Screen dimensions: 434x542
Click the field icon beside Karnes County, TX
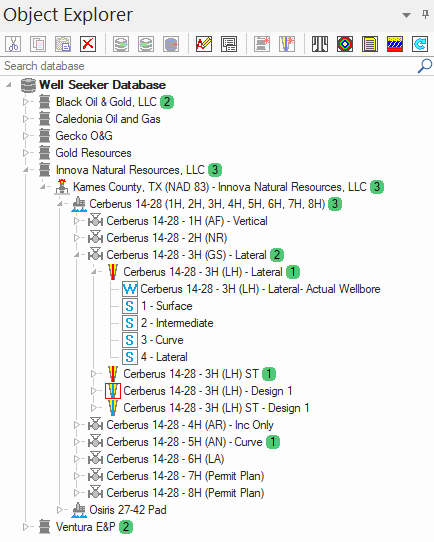[62, 187]
